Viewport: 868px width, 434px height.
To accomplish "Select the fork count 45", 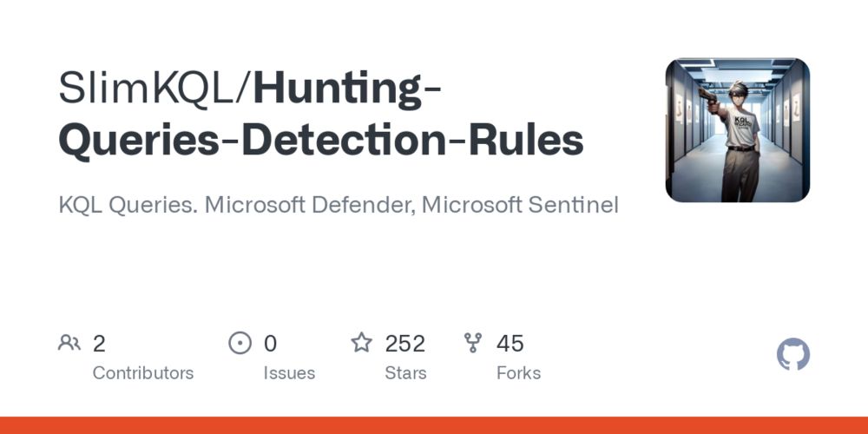I will click(510, 344).
